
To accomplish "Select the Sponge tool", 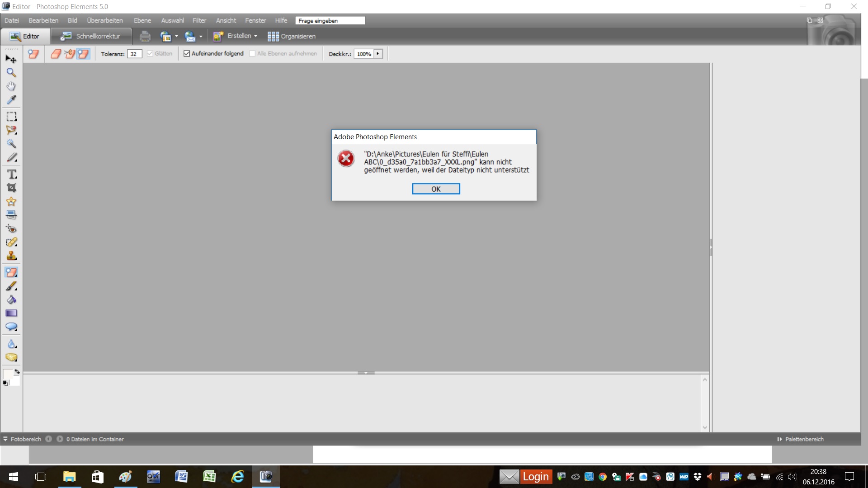I will point(11,357).
